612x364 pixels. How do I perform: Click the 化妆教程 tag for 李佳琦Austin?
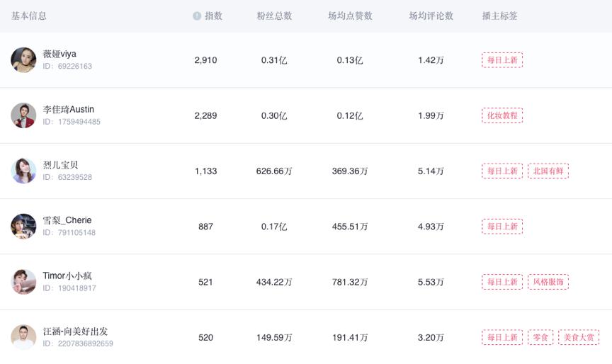pyautogui.click(x=502, y=115)
